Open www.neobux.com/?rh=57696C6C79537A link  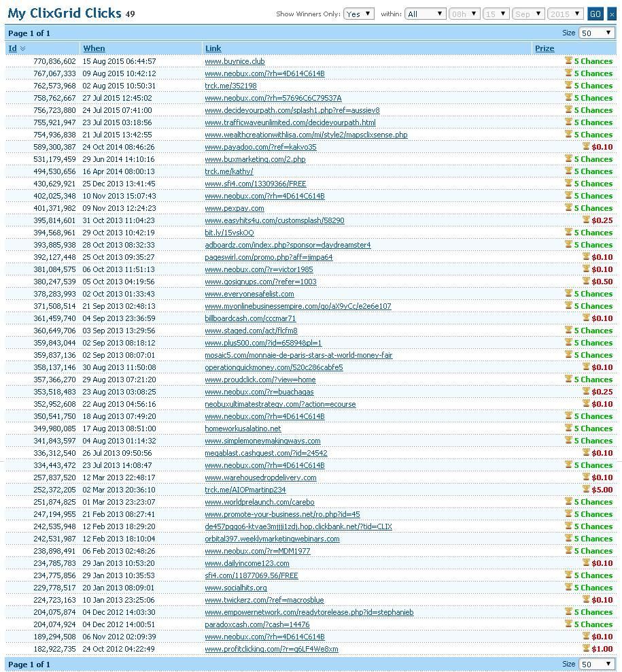[273, 98]
